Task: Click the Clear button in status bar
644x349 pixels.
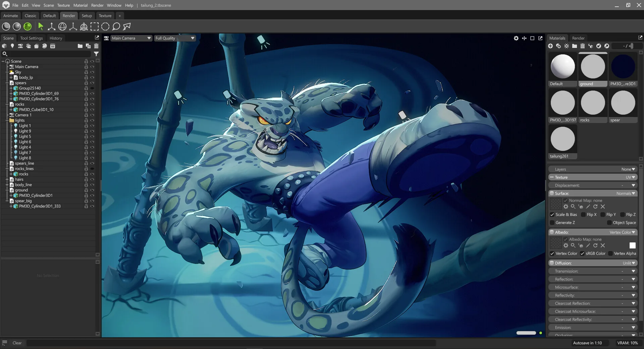Action: coord(17,343)
